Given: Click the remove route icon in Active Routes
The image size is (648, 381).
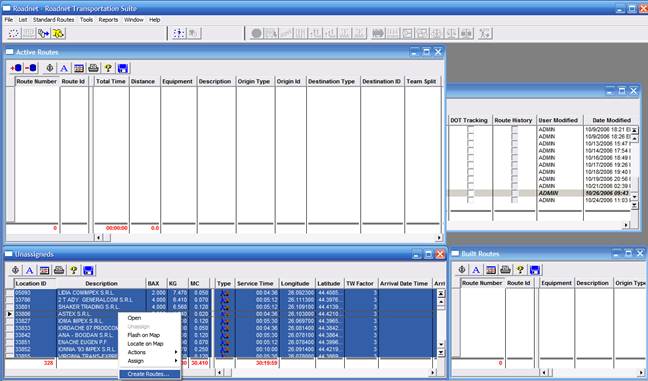Looking at the screenshot, I should coord(31,68).
